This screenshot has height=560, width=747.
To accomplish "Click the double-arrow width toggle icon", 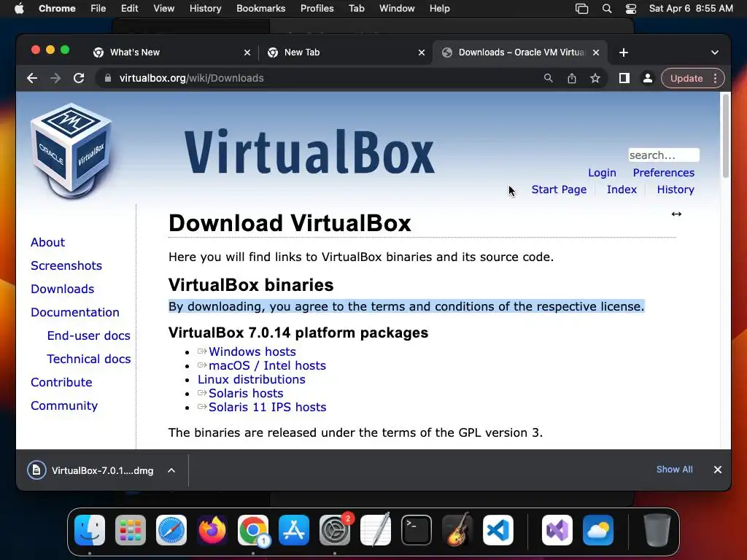I will pyautogui.click(x=676, y=214).
